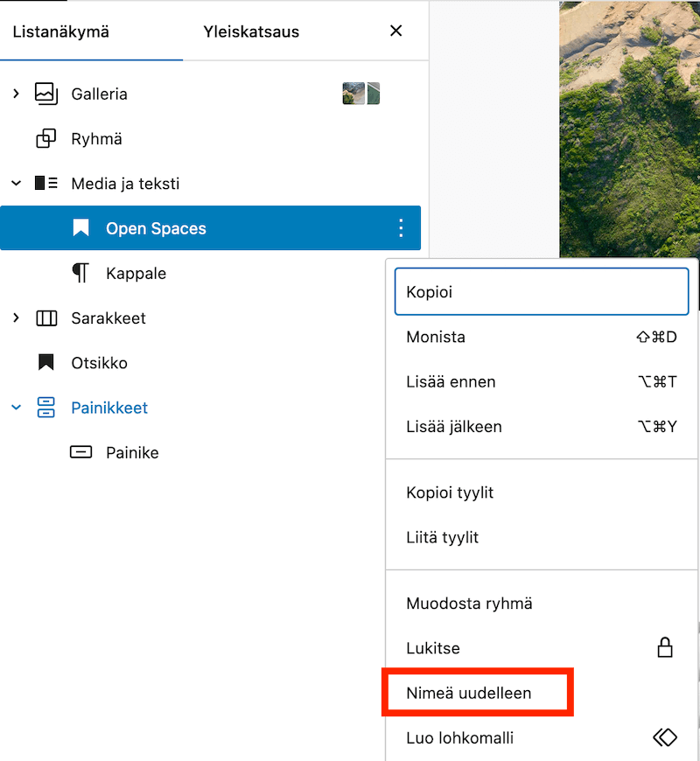This screenshot has width=700, height=761.
Task: Open the Yleiskatsaus tab
Action: coord(251,31)
